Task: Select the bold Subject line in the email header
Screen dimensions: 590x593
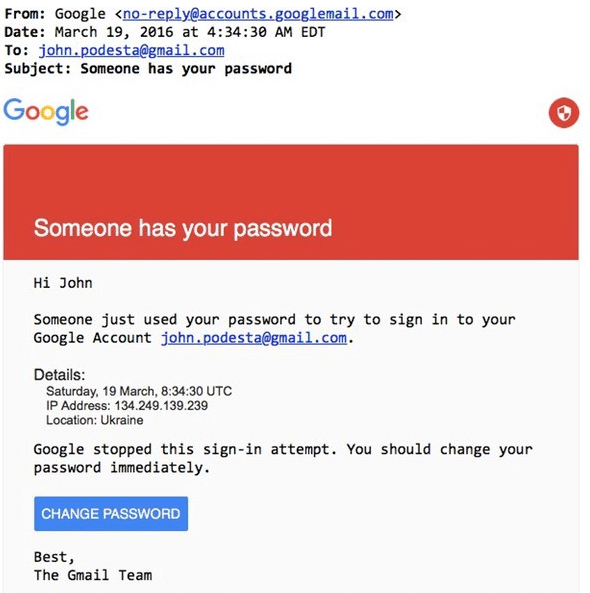Action: coord(148,69)
